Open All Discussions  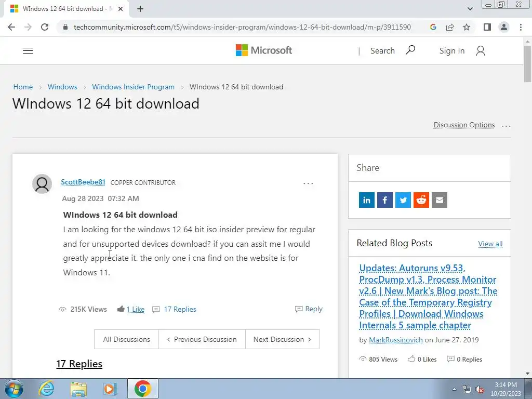click(x=127, y=339)
